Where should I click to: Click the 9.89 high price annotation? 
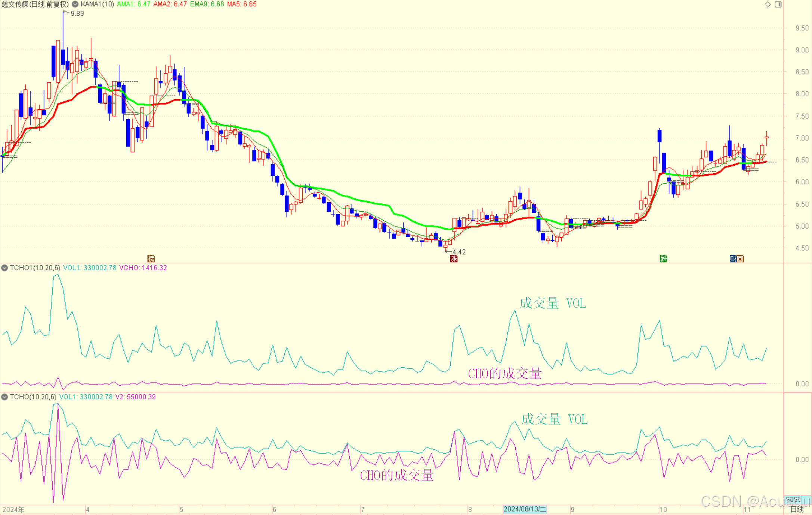(x=77, y=13)
